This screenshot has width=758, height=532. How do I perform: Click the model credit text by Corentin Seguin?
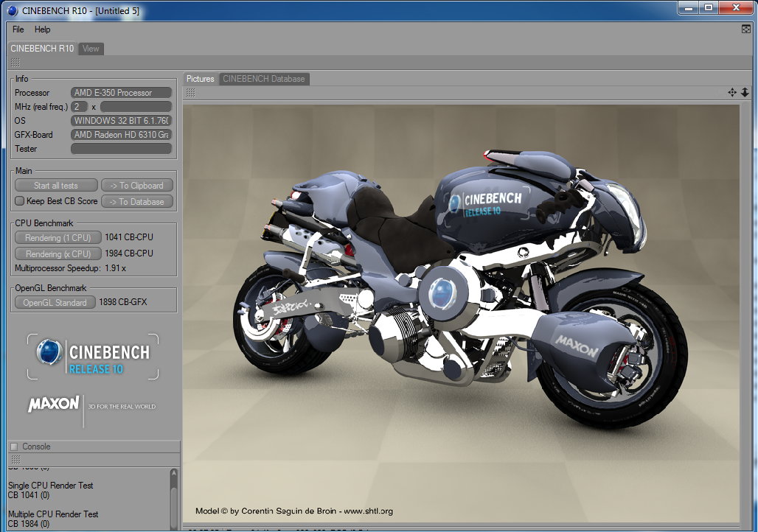click(x=294, y=511)
